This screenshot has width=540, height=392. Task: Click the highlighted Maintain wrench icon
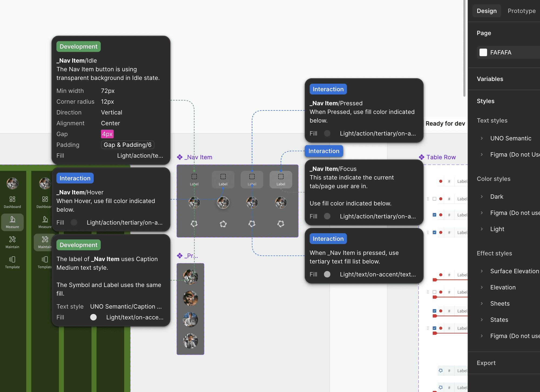coord(45,239)
